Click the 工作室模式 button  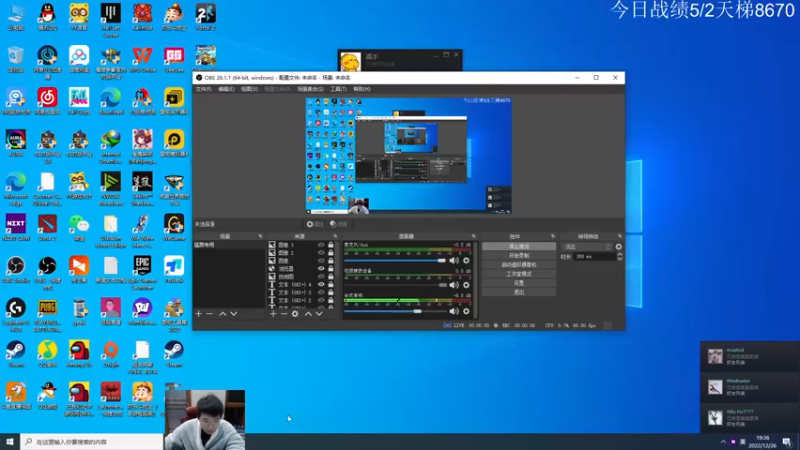coord(519,274)
